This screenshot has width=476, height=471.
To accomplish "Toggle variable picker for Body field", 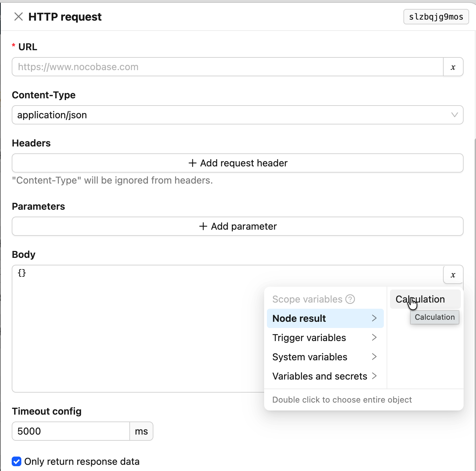I will [x=453, y=275].
